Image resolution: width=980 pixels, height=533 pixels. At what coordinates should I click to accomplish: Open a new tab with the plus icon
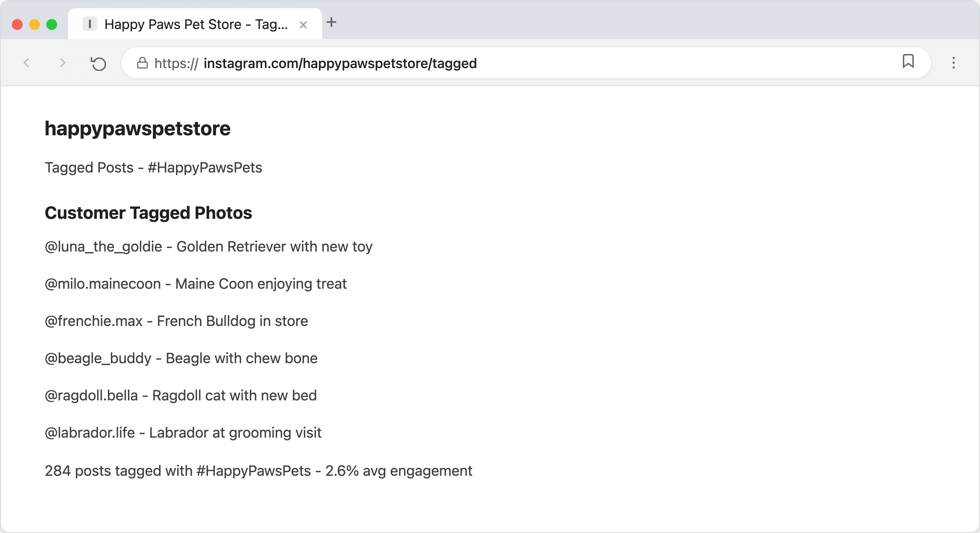(332, 22)
